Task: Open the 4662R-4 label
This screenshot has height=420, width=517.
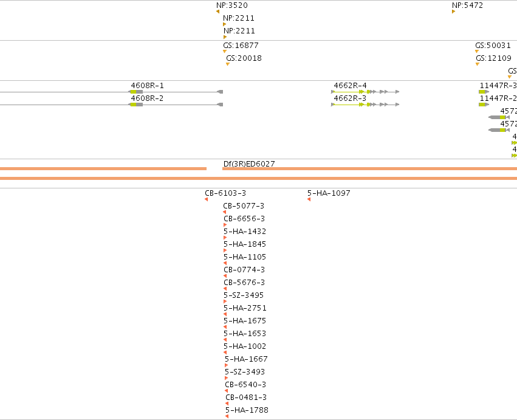Action: [350, 86]
